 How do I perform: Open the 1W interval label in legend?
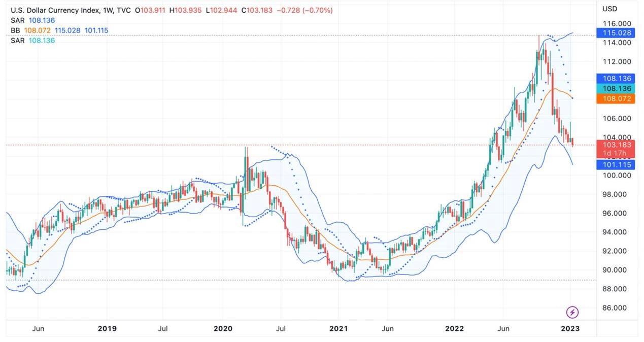(108, 10)
